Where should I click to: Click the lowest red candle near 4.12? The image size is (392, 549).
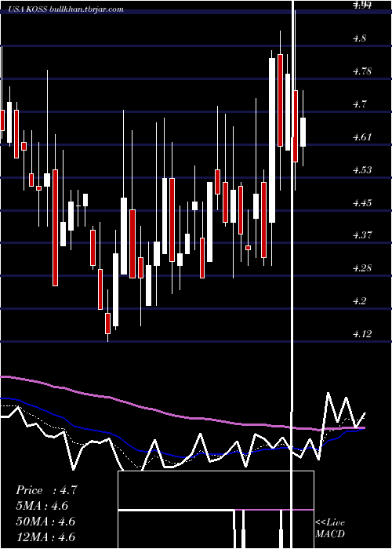click(108, 323)
